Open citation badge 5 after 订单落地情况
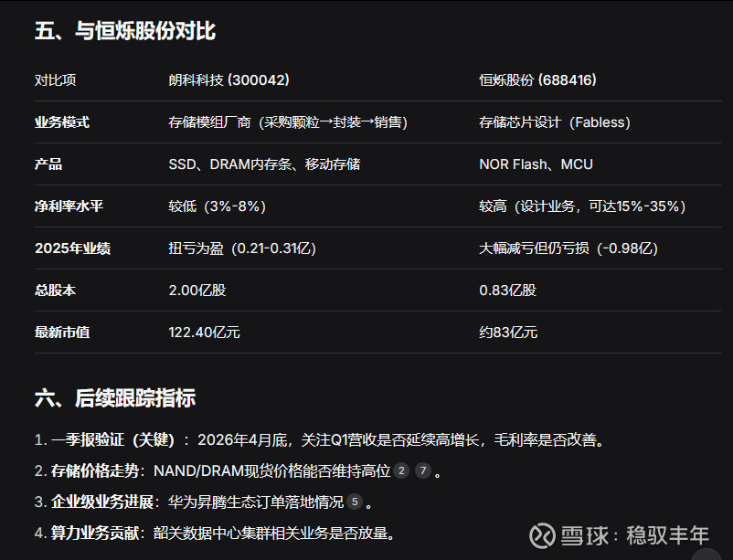 [355, 502]
